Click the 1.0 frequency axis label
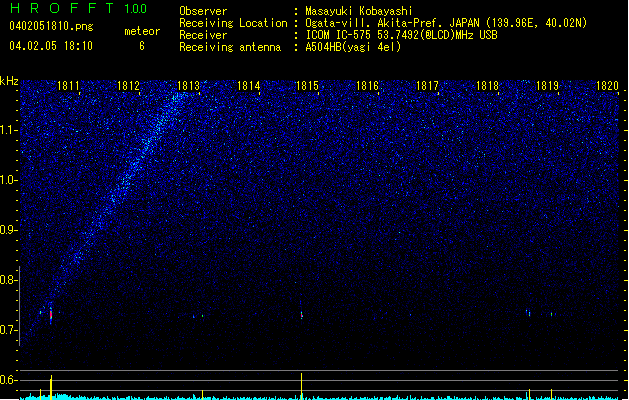This screenshot has height=400, width=629. tap(9, 180)
